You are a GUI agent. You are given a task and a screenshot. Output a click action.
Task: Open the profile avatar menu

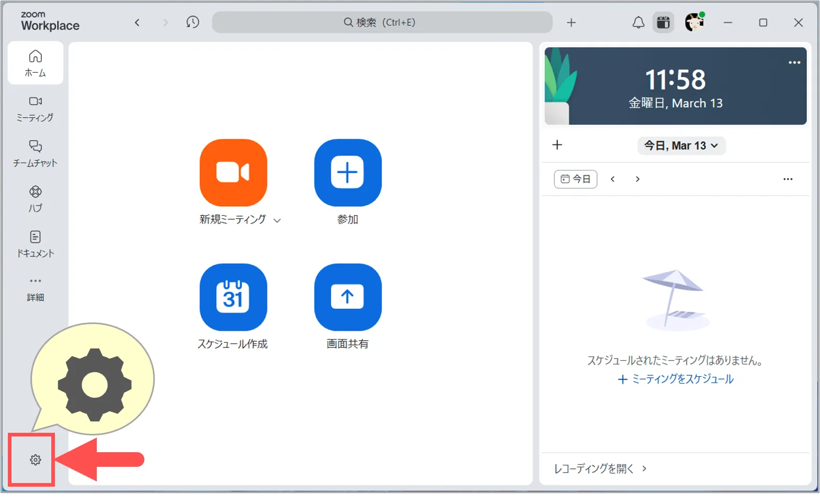point(694,23)
